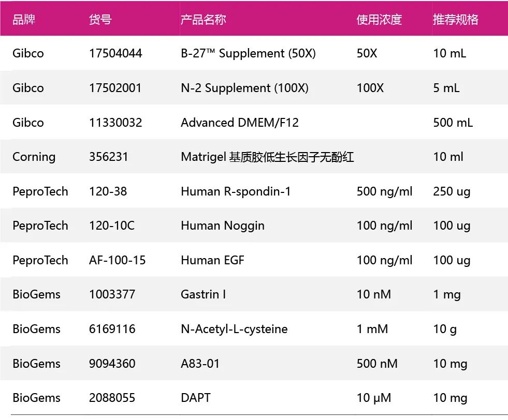This screenshot has height=420, width=508.
Task: Select Advanced DMEM/F12 product cell
Action: (x=240, y=123)
